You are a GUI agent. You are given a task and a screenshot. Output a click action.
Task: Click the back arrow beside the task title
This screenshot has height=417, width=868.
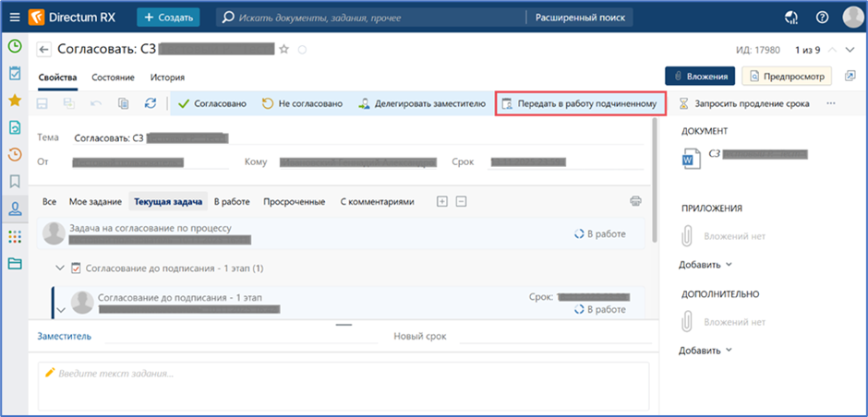pyautogui.click(x=43, y=50)
